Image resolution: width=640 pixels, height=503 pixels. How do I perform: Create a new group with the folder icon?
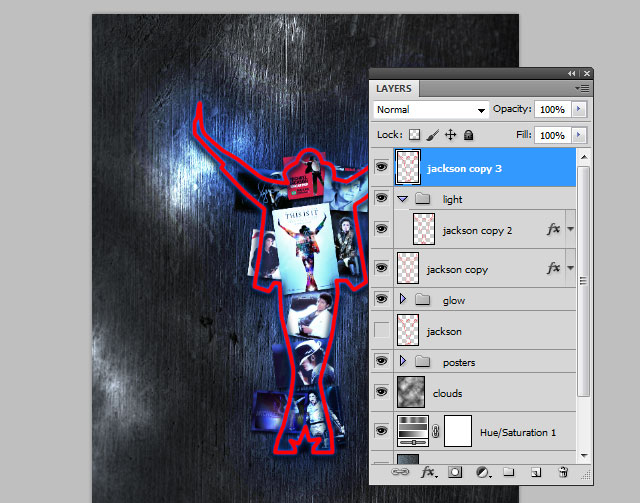509,472
